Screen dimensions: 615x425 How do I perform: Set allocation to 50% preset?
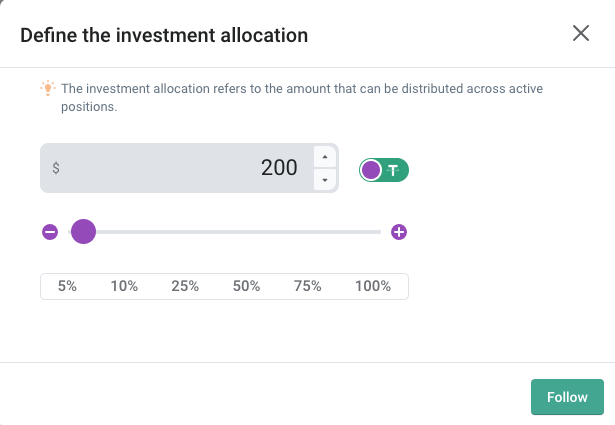[x=246, y=286]
